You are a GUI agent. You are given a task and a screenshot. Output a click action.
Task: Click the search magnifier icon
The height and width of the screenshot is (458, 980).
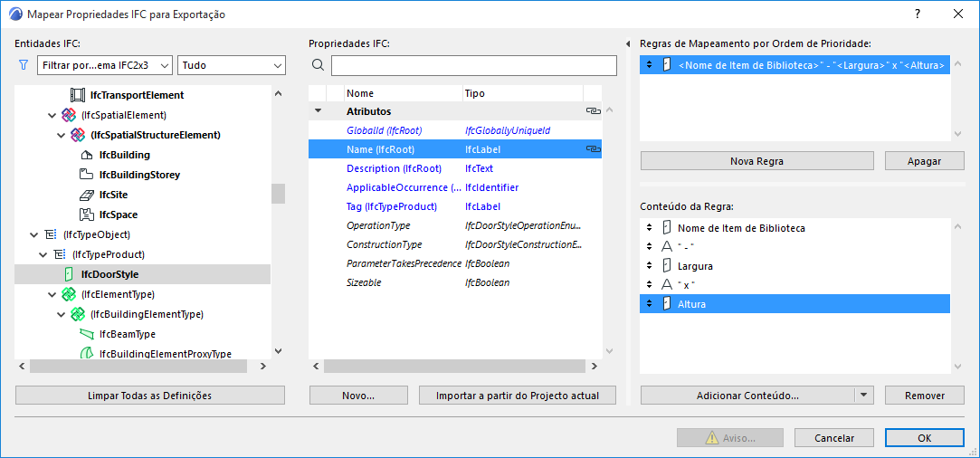(x=318, y=65)
